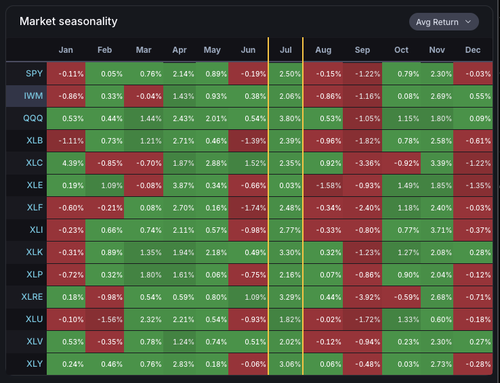Click XLC January cell showing 4.39%
This screenshot has height=383, width=500.
(66, 163)
